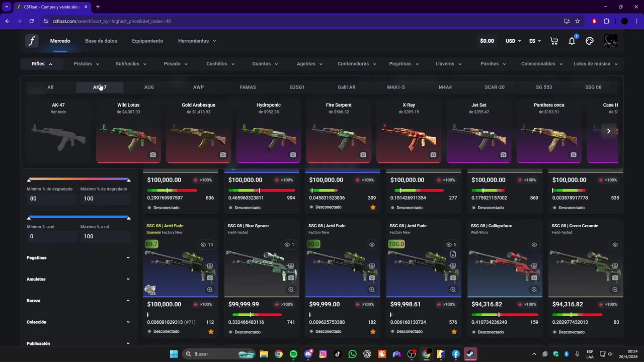644x362 pixels.
Task: Click the sticker on Souvenir Acid Fade
Action: pos(150,290)
